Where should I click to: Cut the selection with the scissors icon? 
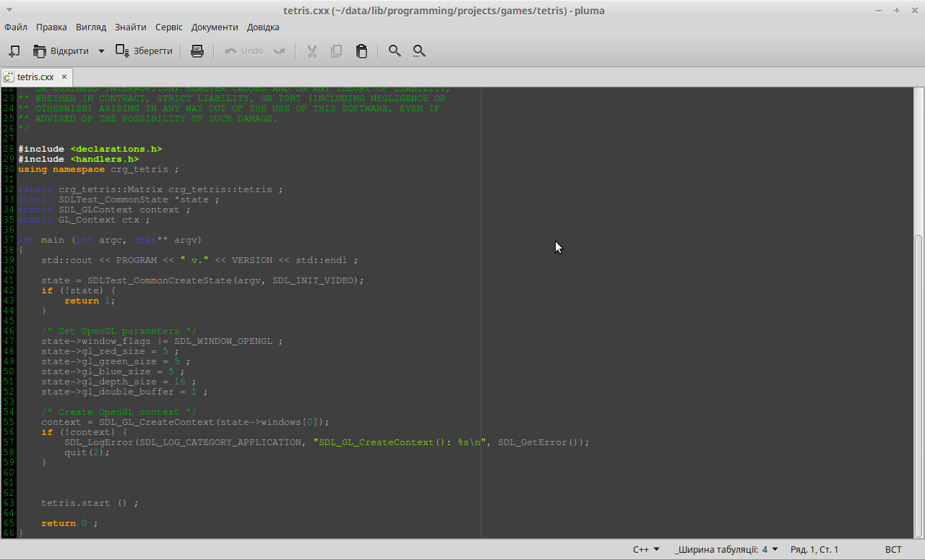pos(312,51)
